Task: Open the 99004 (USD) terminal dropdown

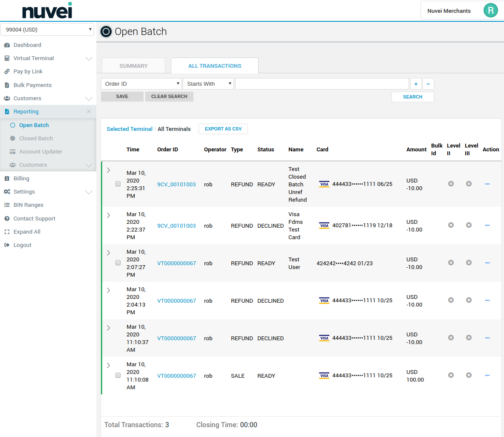Action: pos(47,29)
